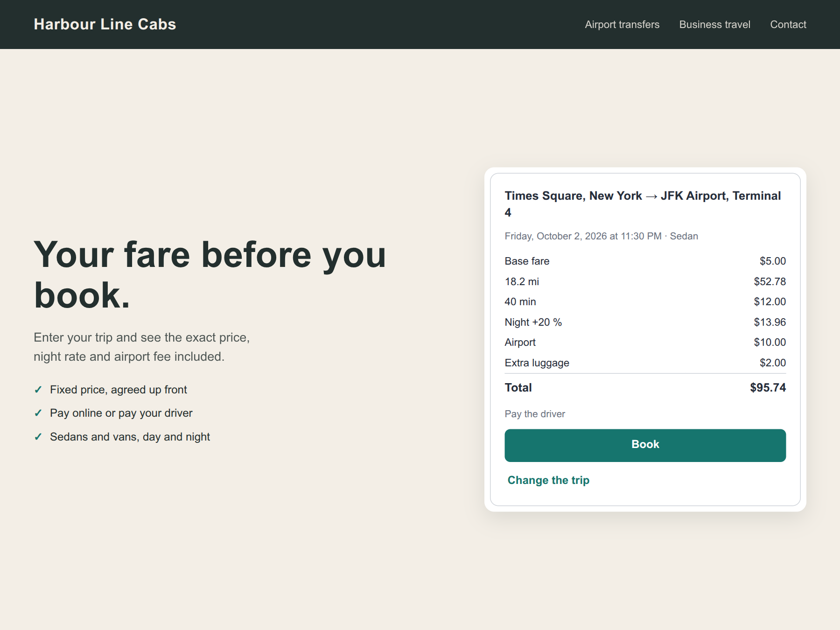Click the Extra luggage label

pyautogui.click(x=537, y=363)
